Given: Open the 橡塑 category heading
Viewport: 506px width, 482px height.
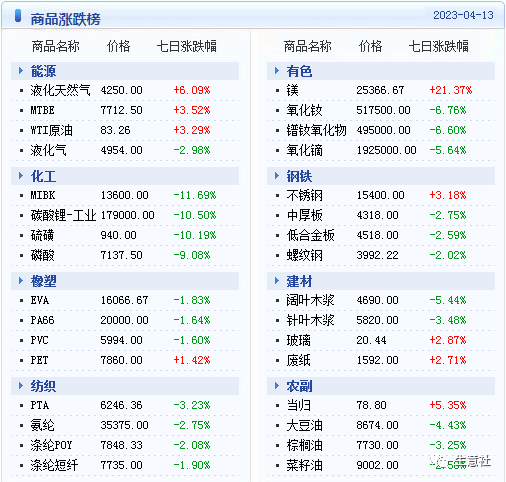Looking at the screenshot, I should coord(43,281).
